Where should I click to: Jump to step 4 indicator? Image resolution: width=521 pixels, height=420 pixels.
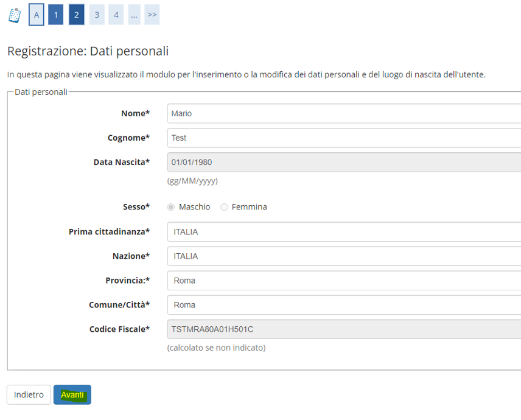point(116,15)
